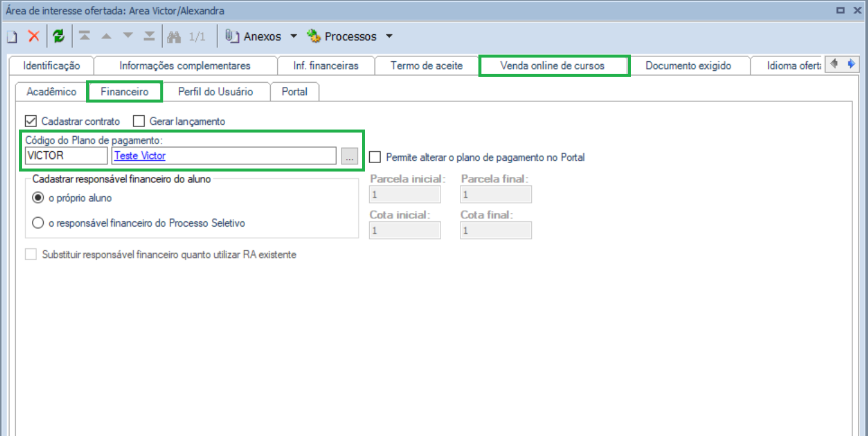Screen dimensions: 868x436
Task: Expand the Processos dropdown arrow
Action: point(389,37)
